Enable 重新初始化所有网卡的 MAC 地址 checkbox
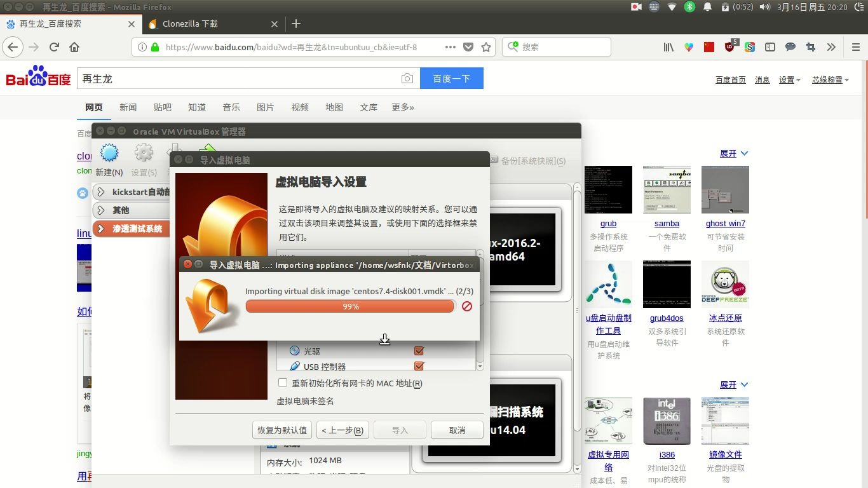The height and width of the screenshot is (488, 868). click(x=283, y=383)
